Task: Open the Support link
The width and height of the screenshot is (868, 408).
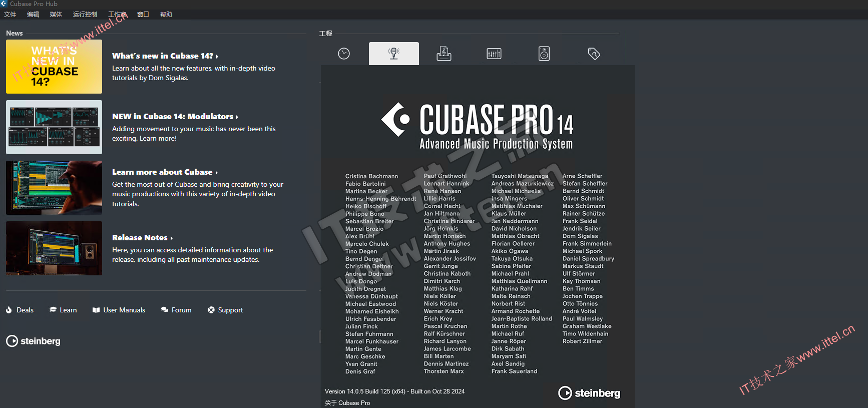Action: 225,310
